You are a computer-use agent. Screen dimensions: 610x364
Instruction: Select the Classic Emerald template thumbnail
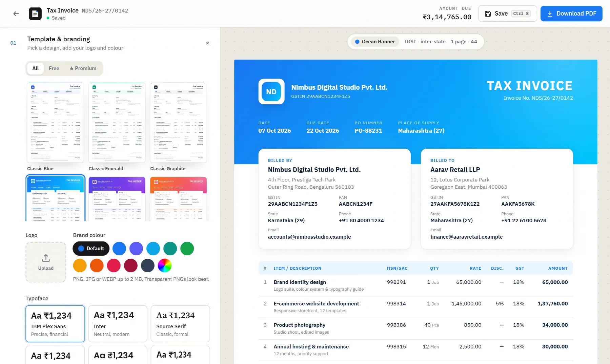[x=117, y=123]
